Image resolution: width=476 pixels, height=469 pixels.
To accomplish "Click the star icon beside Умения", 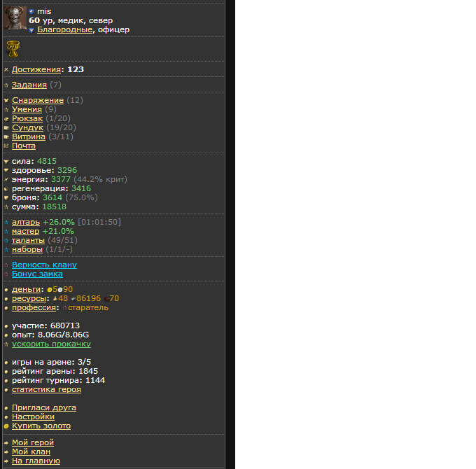I will (x=6, y=110).
